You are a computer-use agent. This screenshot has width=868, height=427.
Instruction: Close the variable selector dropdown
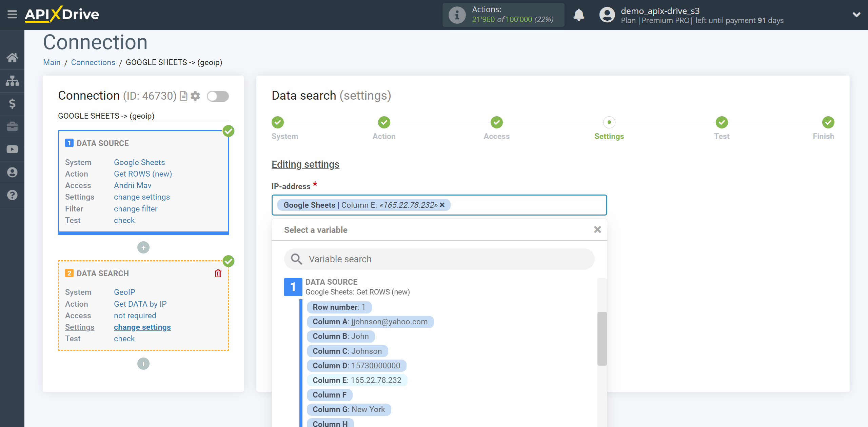(597, 229)
